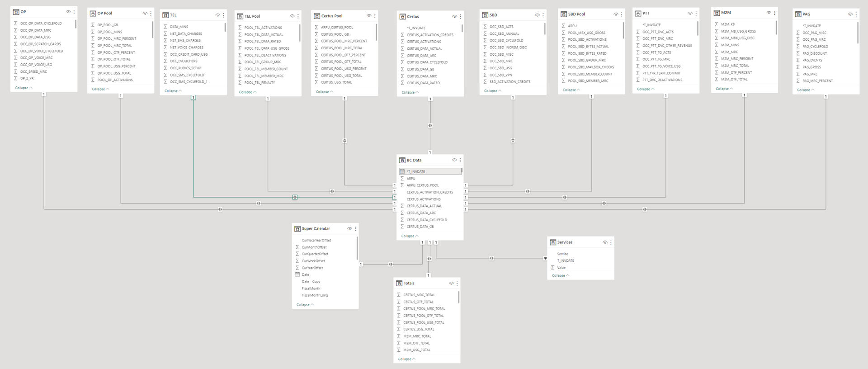868x369 pixels.
Task: Click the scrollbar in the Certus table
Action: [462, 28]
